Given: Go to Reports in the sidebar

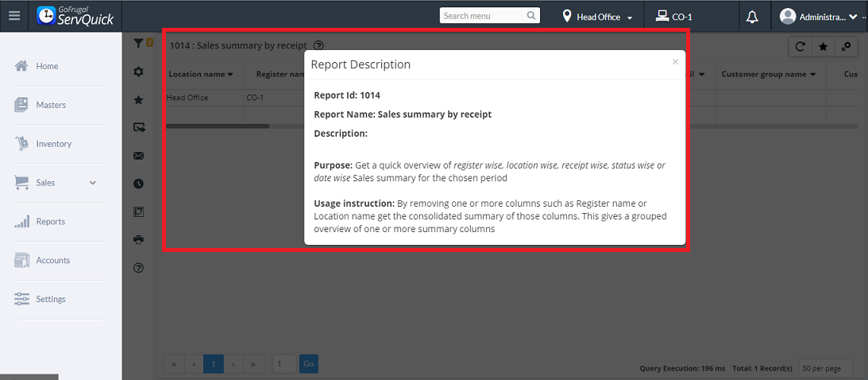Looking at the screenshot, I should point(50,222).
